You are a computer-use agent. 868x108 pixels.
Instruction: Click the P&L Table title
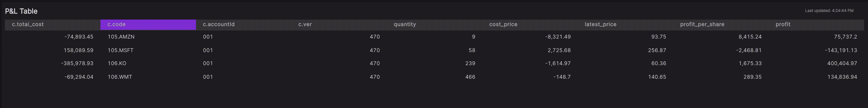click(21, 11)
